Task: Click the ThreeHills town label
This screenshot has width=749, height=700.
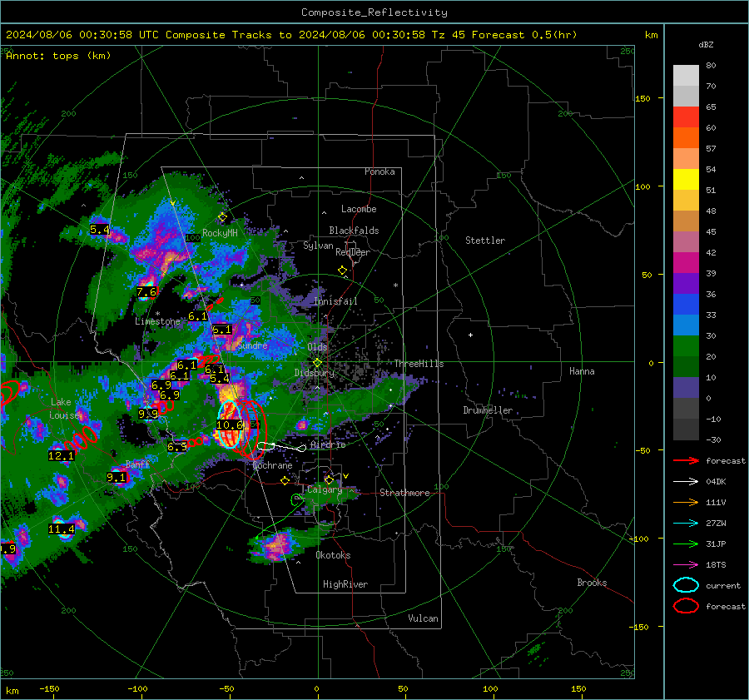Action: 419,364
